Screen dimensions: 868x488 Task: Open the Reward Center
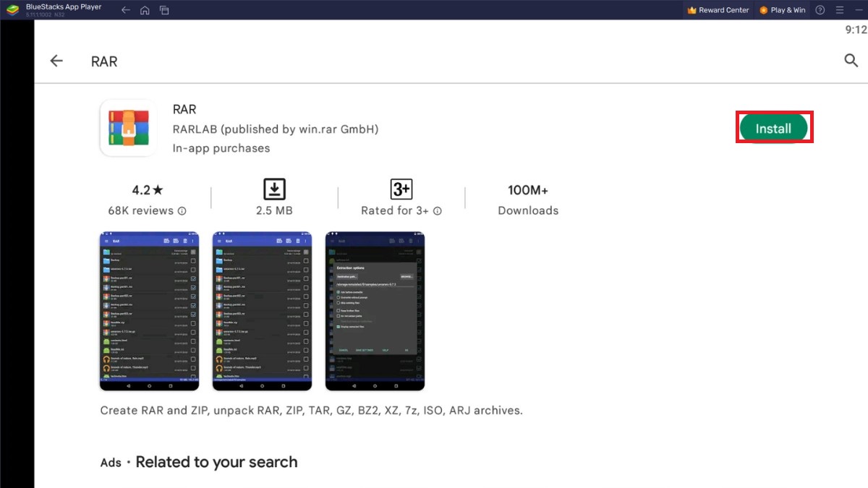click(718, 10)
